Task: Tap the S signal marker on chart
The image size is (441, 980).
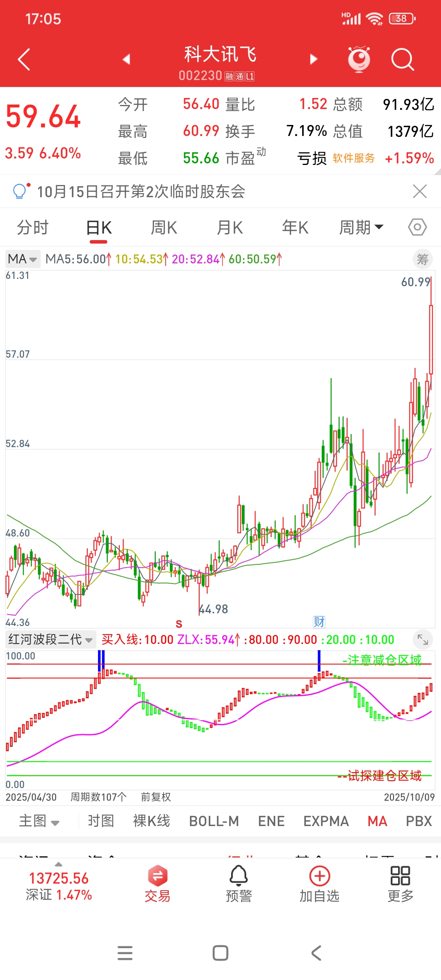Action: coord(179,624)
